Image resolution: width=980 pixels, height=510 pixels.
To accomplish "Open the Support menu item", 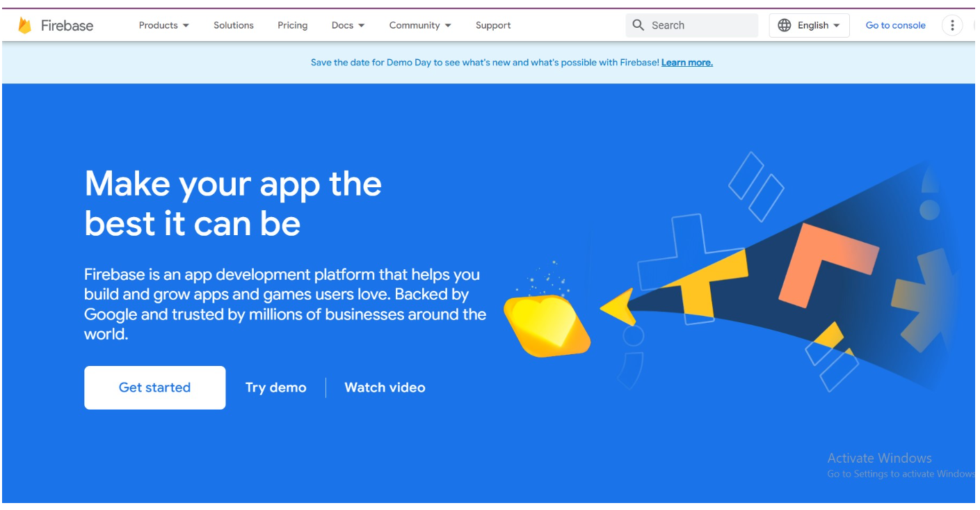I will tap(493, 25).
